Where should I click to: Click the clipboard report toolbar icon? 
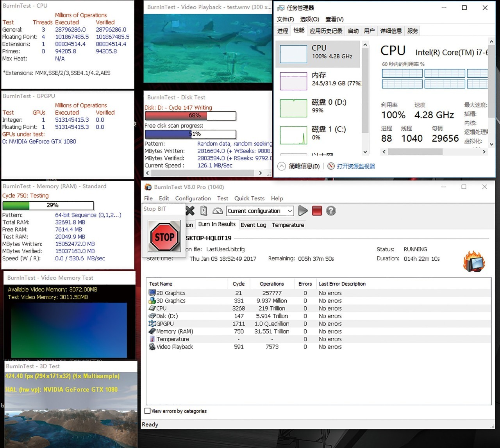tap(204, 211)
